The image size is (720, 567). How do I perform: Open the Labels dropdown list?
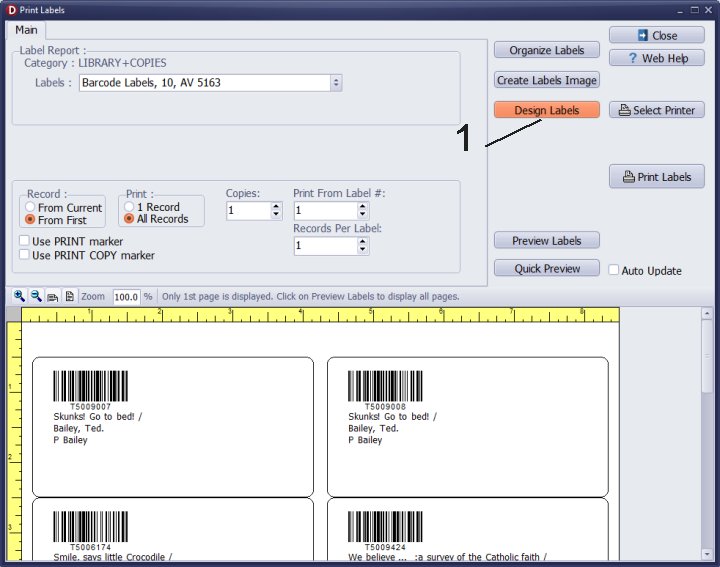point(335,83)
